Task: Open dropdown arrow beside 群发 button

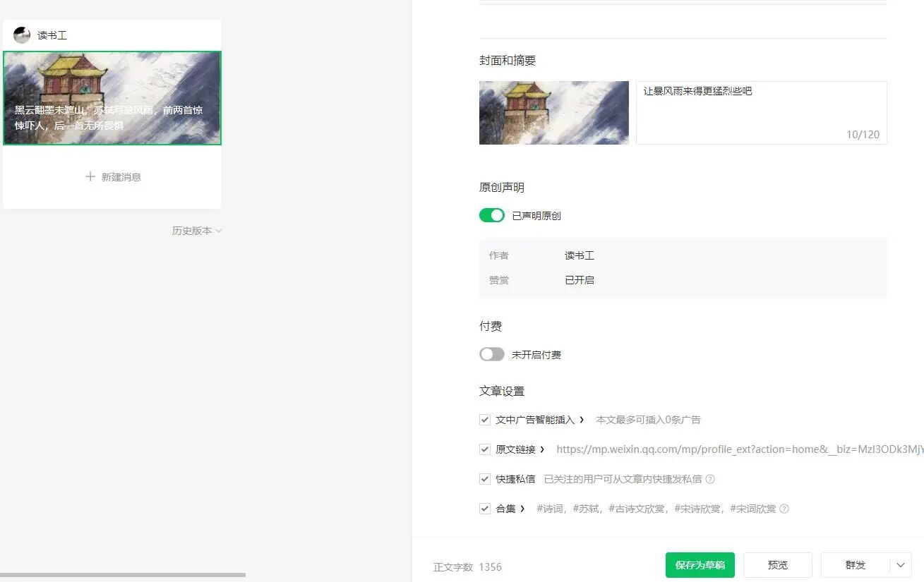Action: click(901, 565)
